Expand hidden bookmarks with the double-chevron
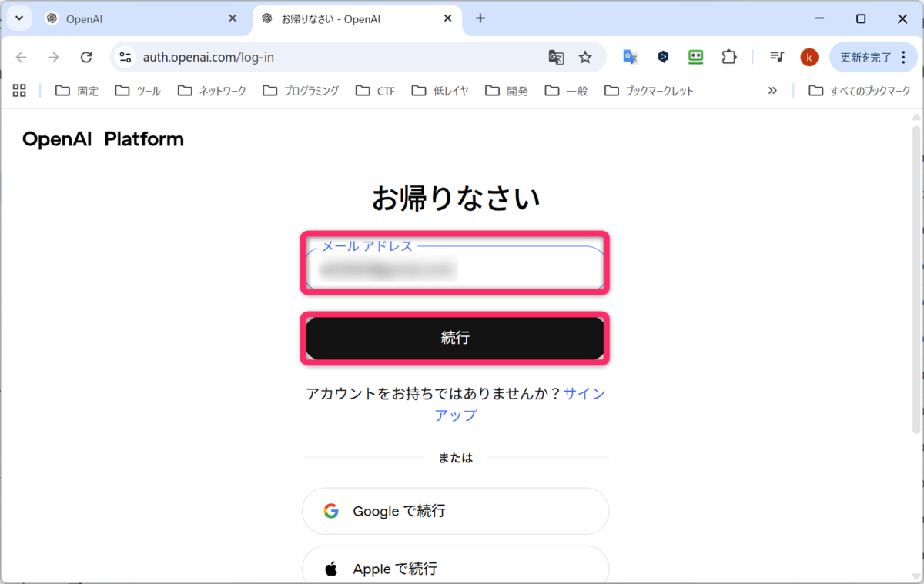The height and width of the screenshot is (584, 924). coord(772,90)
